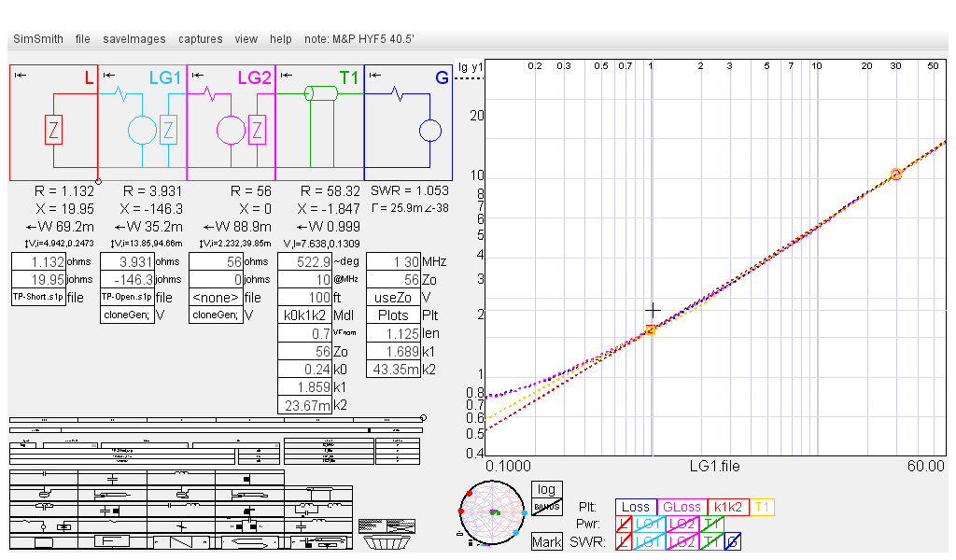
Task: Click the back-arrow icon in the T1 block
Action: [287, 75]
